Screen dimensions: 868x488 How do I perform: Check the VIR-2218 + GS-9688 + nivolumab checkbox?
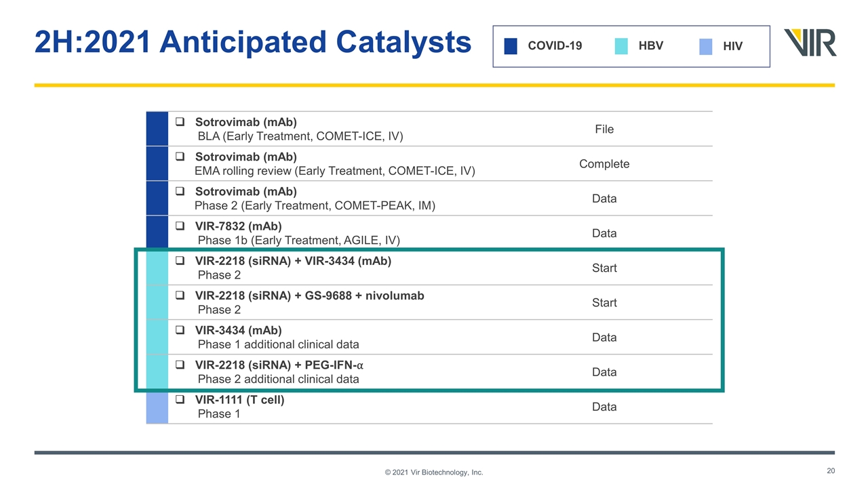180,296
